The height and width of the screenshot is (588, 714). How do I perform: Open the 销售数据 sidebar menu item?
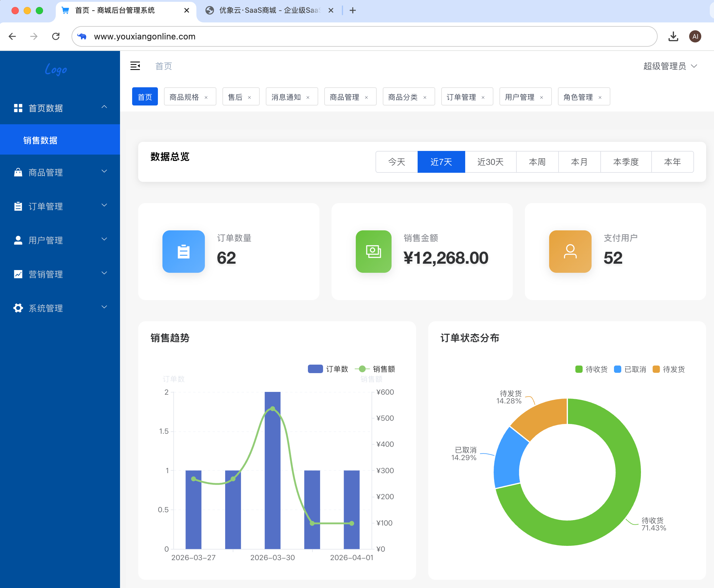point(40,140)
